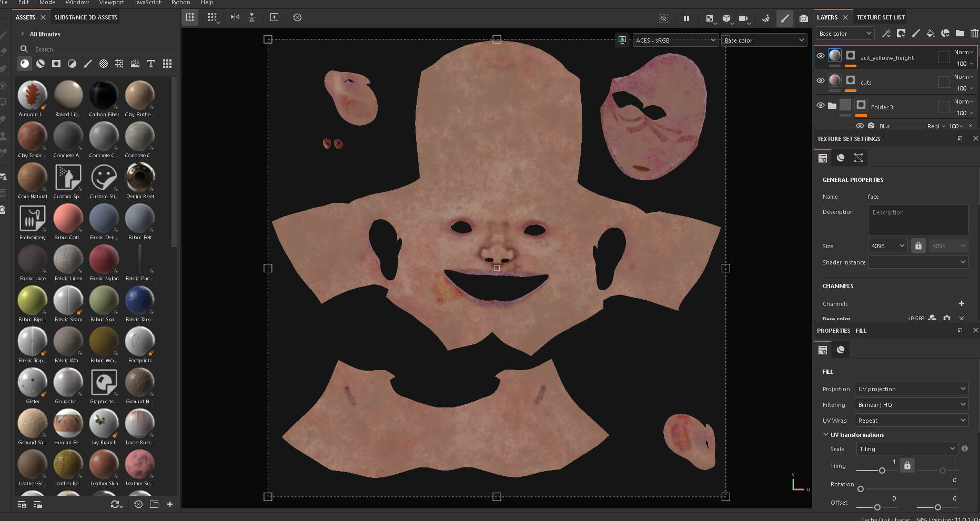Screen dimensions: 980x521
Task: Click the paint brush mode icon in viewport toolbar
Action: 785,18
